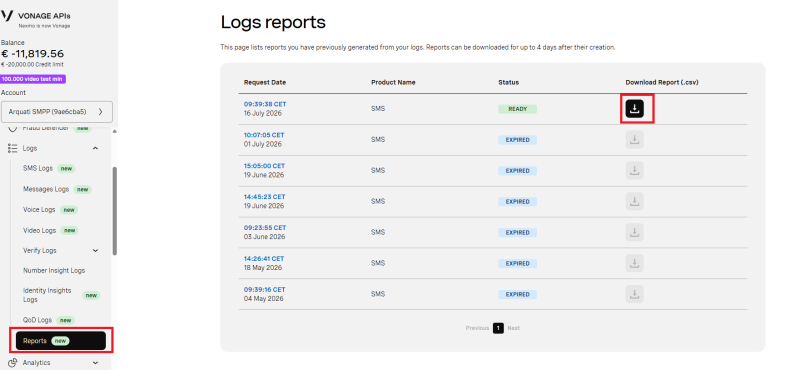The height and width of the screenshot is (370, 800).
Task: Collapse the Logs section chevron
Action: click(95, 148)
